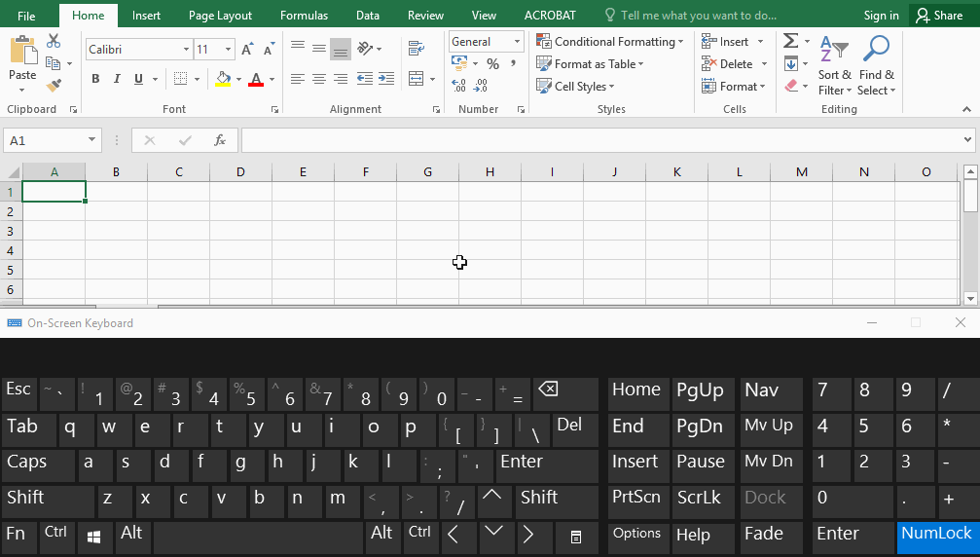
Task: Click the Share button
Action: tap(939, 16)
